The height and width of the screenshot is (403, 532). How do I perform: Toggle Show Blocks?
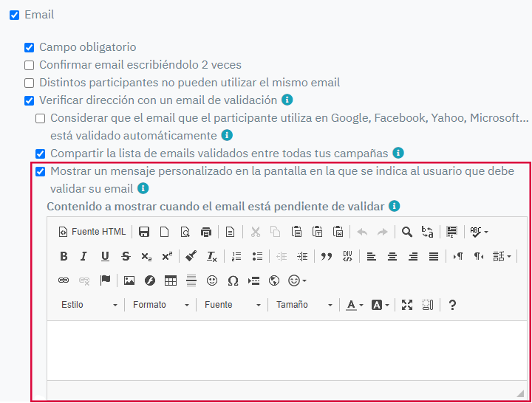tap(428, 305)
